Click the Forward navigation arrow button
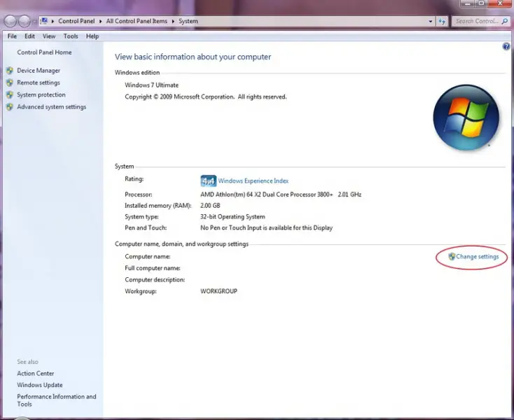 tap(24, 21)
